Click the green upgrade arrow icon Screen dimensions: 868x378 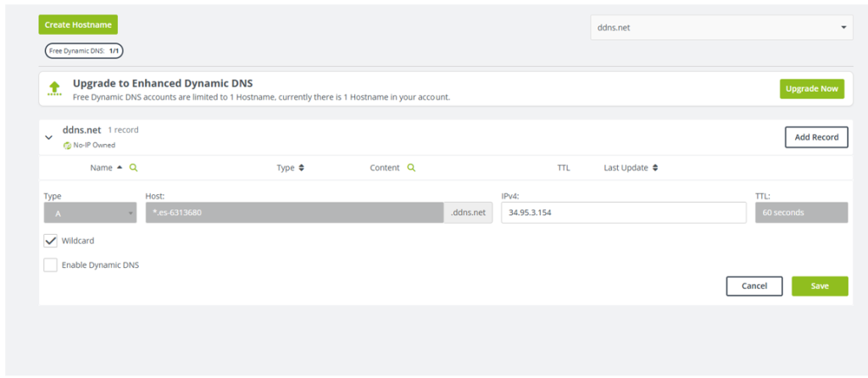click(55, 89)
